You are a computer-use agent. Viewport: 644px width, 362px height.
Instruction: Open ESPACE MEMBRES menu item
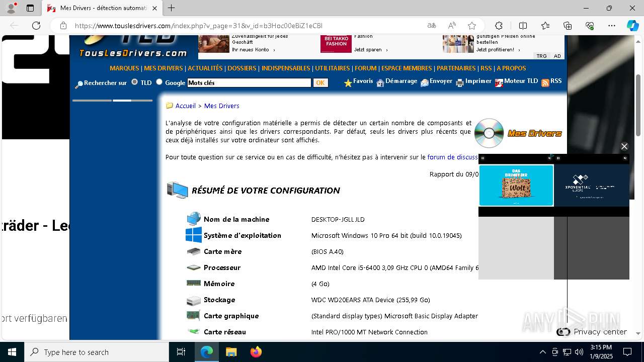click(x=407, y=68)
